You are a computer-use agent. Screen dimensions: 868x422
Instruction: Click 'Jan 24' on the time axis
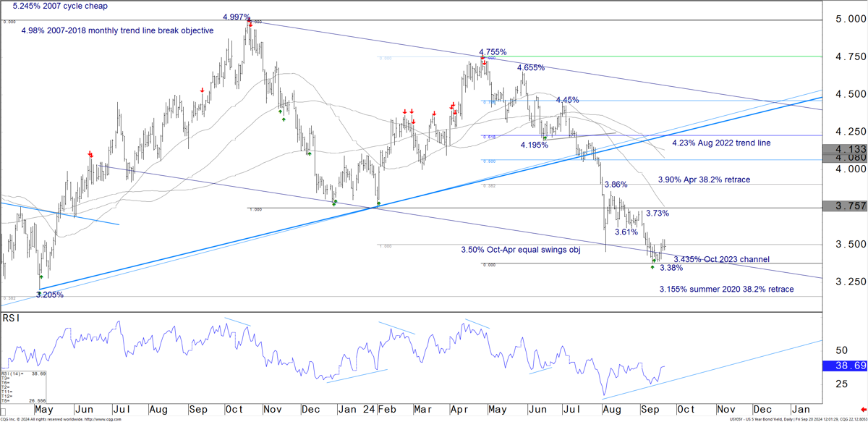tap(359, 410)
